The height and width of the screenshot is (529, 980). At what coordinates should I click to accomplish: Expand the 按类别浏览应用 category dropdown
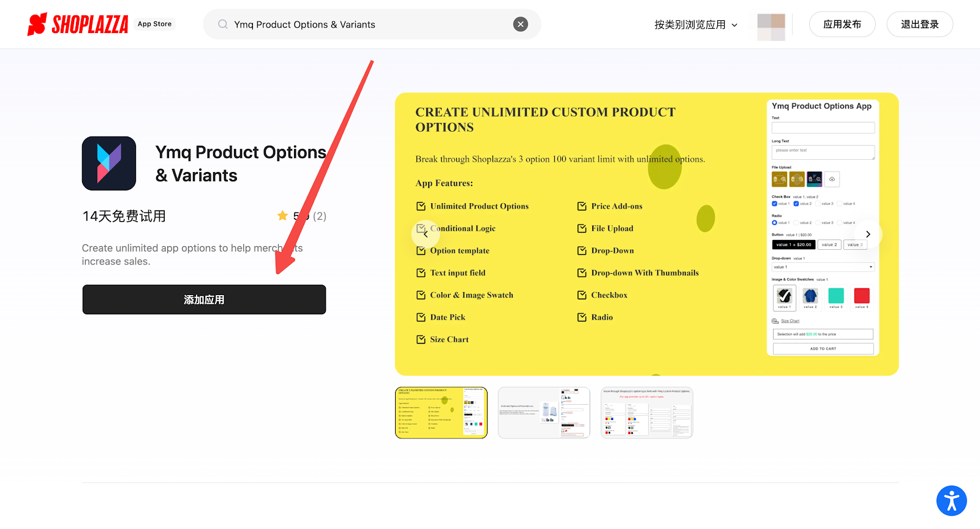coord(696,24)
